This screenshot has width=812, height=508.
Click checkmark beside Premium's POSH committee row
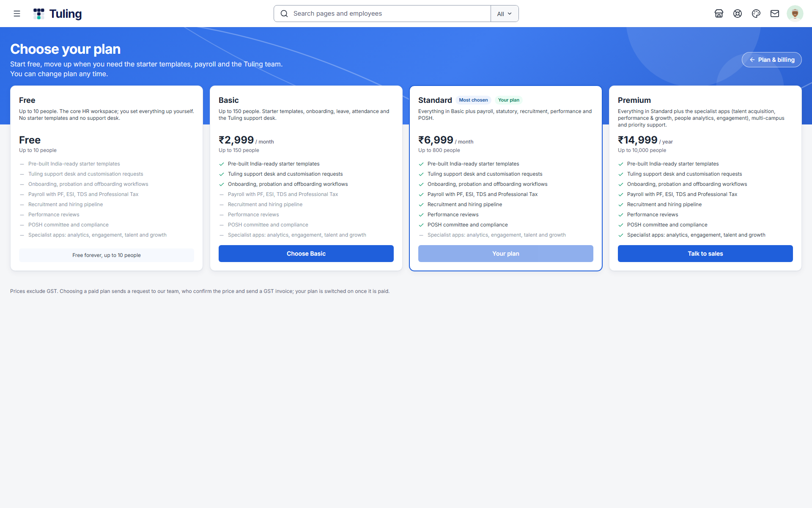(x=621, y=225)
